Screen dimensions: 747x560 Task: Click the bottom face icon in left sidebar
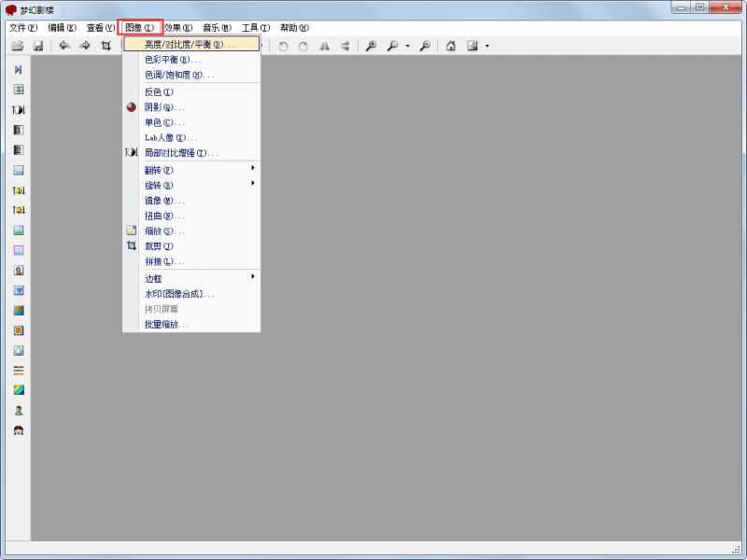click(18, 430)
